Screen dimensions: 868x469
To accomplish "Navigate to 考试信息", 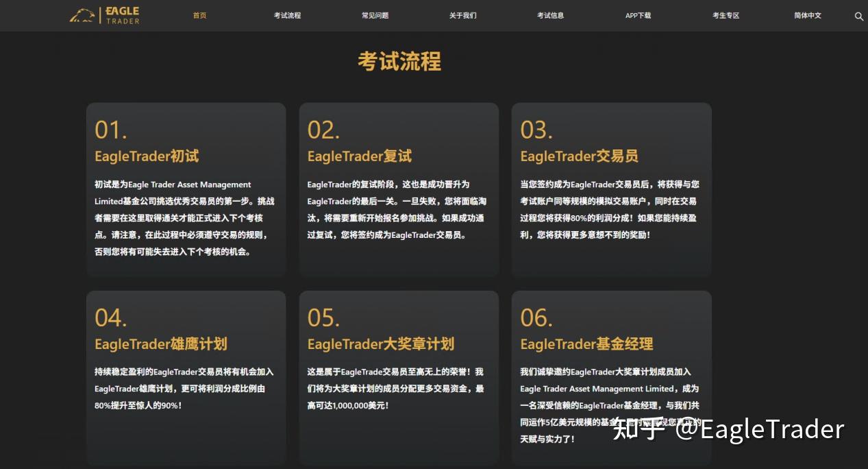I will pyautogui.click(x=551, y=15).
